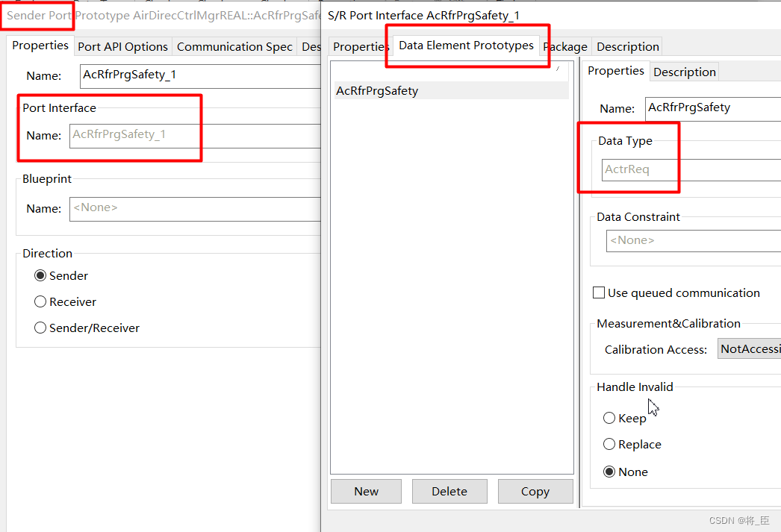Open data element Description sub-tab
This screenshot has width=781, height=532.
click(685, 72)
